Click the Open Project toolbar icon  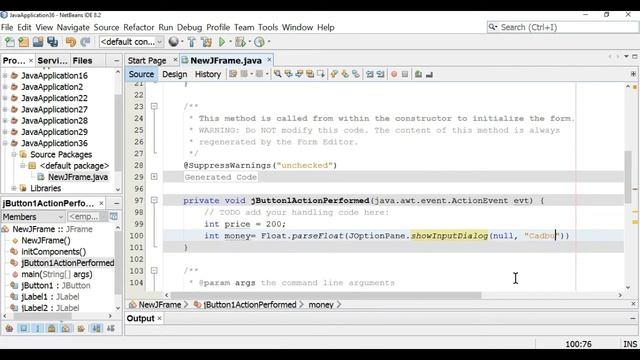tap(38, 42)
